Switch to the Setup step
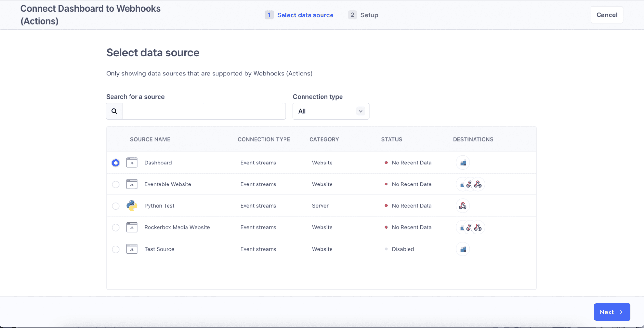 (x=370, y=15)
